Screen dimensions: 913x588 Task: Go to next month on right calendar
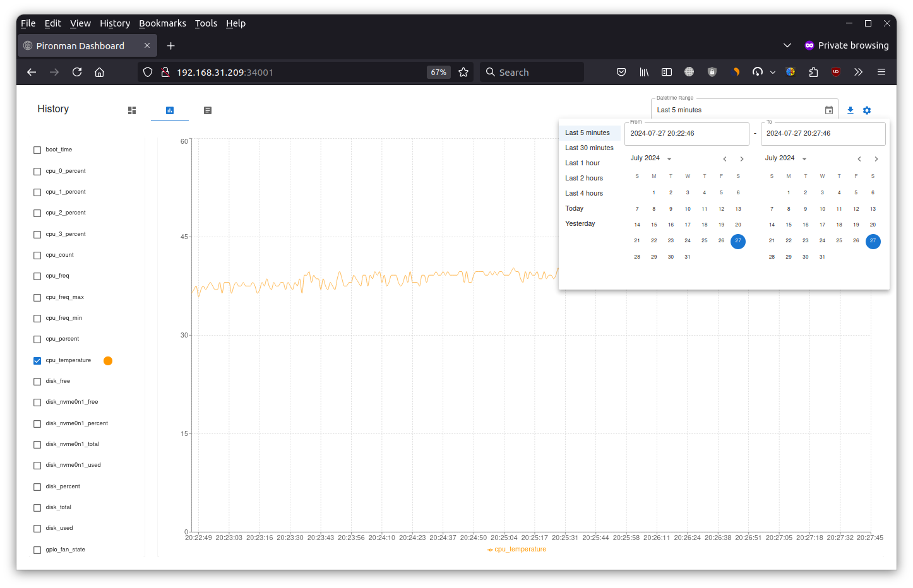(x=876, y=159)
